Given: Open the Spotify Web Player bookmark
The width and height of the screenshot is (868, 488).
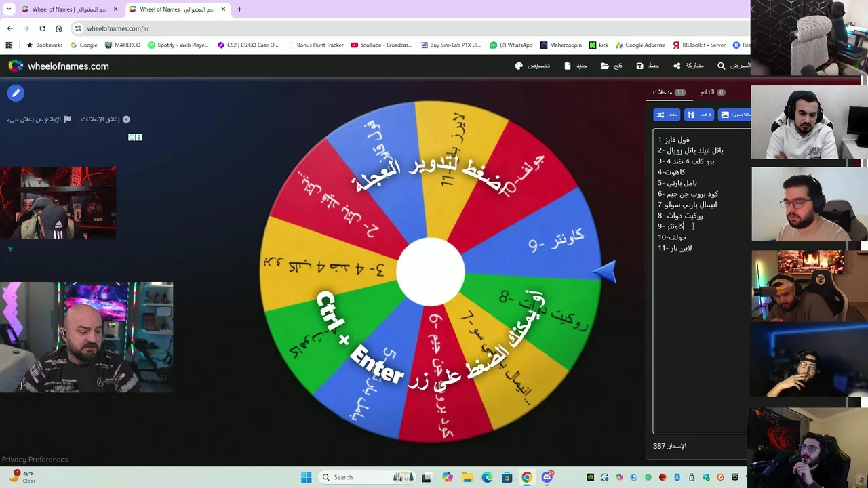Looking at the screenshot, I should (178, 45).
